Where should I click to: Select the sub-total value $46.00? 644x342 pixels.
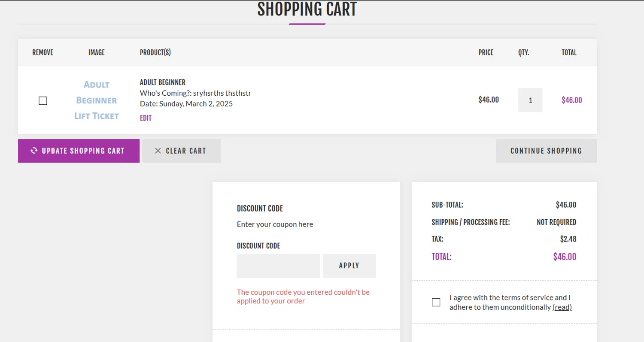click(x=566, y=205)
